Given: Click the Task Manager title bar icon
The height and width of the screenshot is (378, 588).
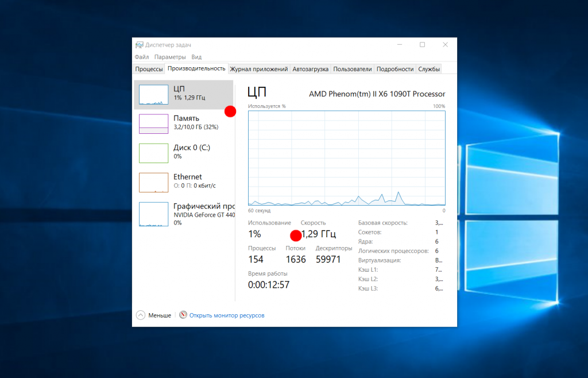Looking at the screenshot, I should [140, 45].
